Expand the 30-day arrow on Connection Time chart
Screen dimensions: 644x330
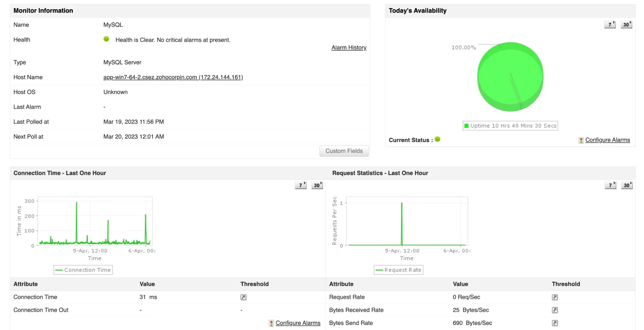click(x=317, y=185)
